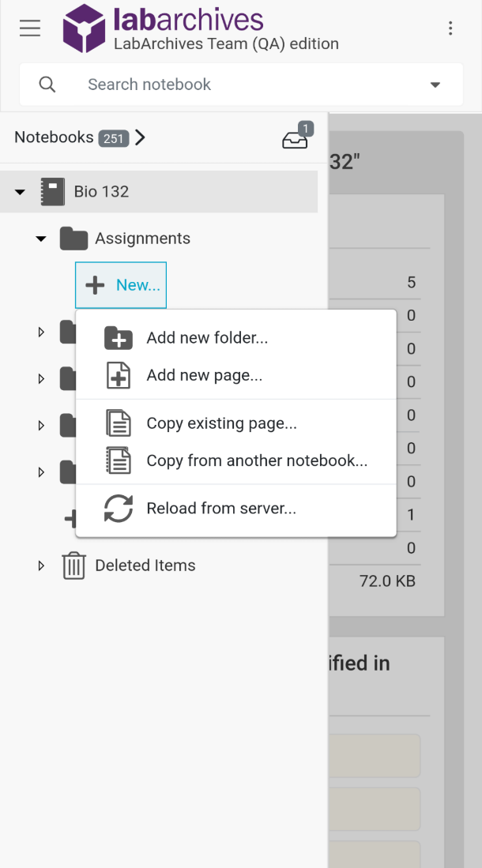Click the New... button under Assignments
482x868 pixels.
coord(121,285)
